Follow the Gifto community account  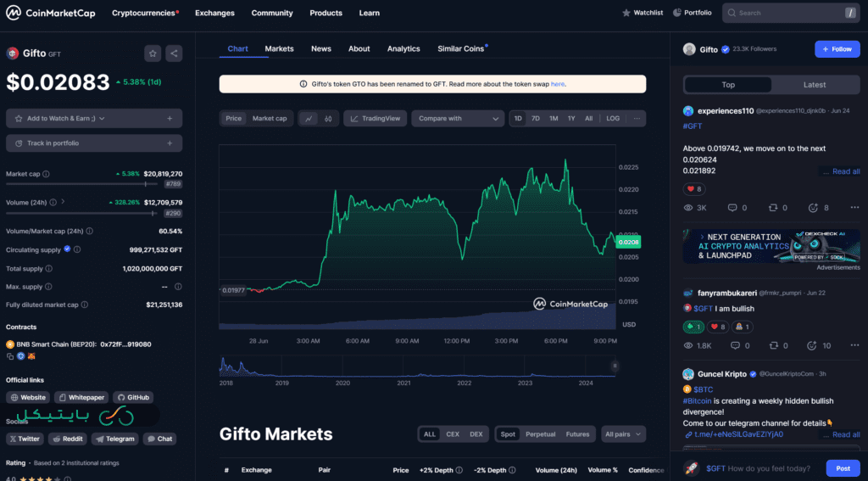point(837,49)
